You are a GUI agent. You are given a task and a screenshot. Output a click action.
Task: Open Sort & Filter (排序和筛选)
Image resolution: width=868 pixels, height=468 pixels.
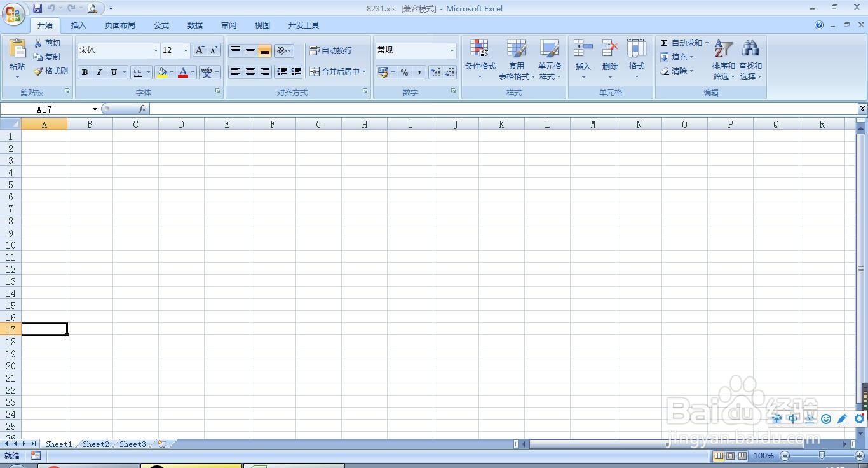pos(723,60)
